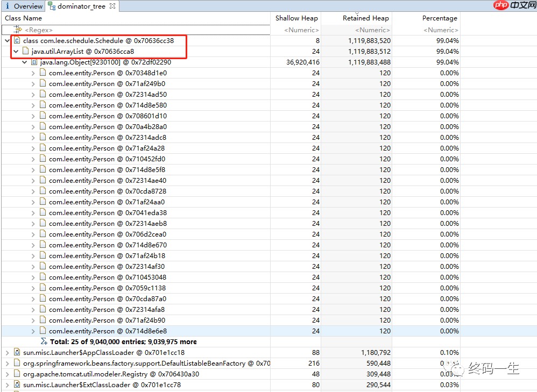
Task: Sort by Shallow Heap column header
Action: pyautogui.click(x=296, y=18)
